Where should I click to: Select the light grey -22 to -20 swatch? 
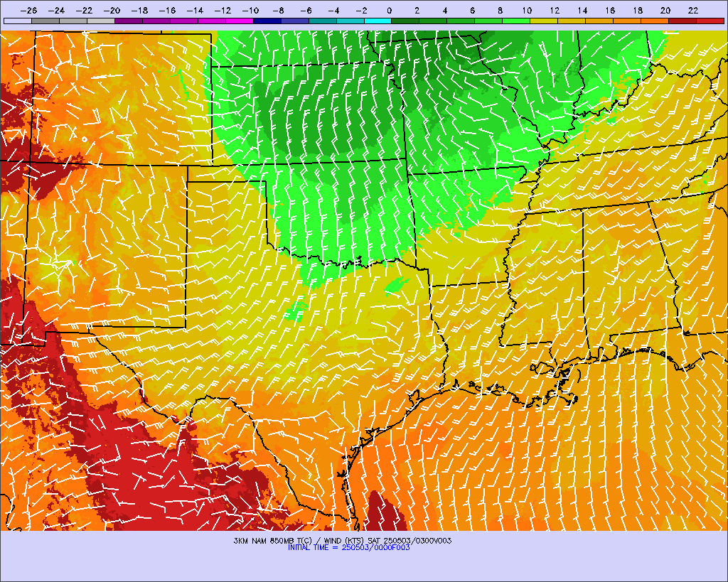point(101,21)
